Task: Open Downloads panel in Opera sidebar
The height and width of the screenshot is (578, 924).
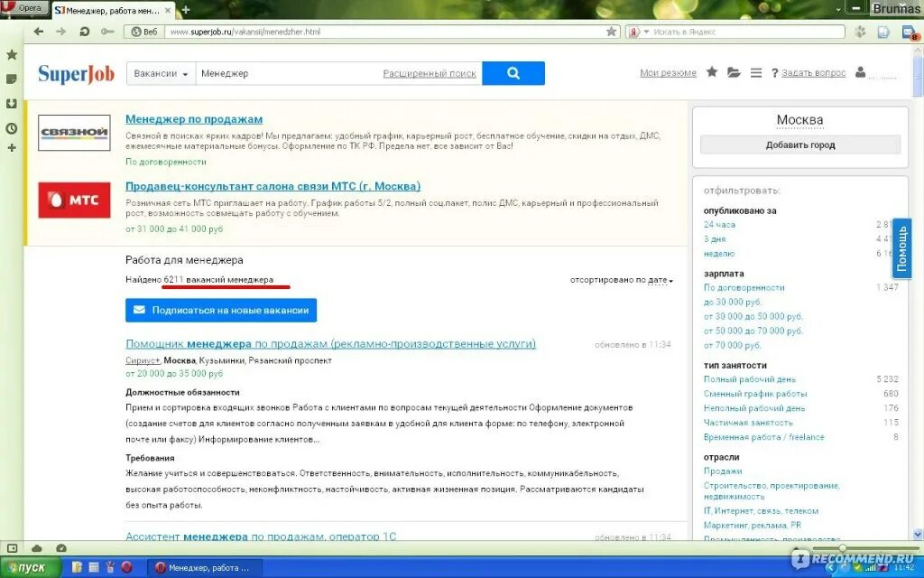Action: [x=11, y=104]
